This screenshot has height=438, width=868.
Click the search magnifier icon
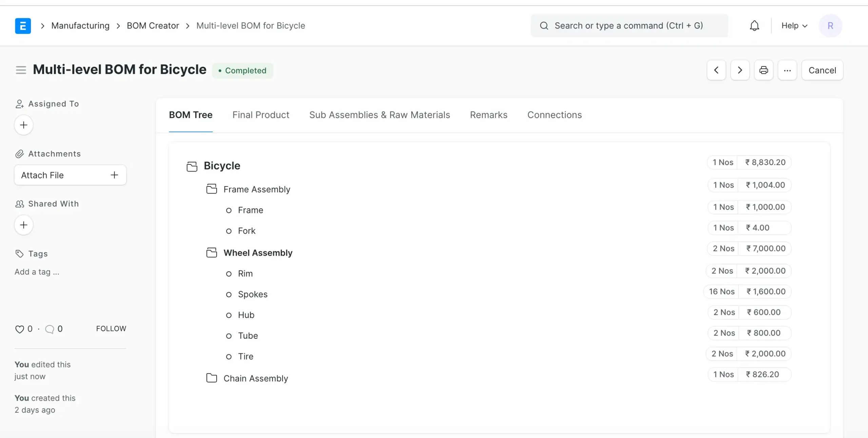point(544,26)
